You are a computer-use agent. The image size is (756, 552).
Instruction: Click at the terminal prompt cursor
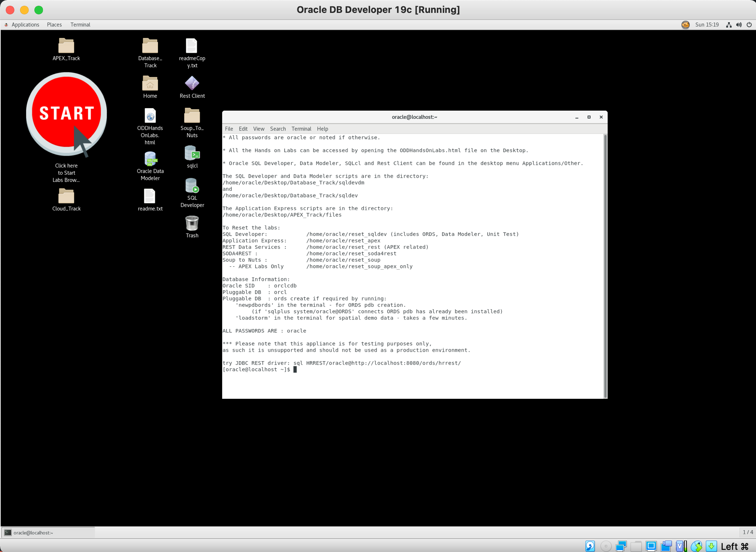point(295,369)
